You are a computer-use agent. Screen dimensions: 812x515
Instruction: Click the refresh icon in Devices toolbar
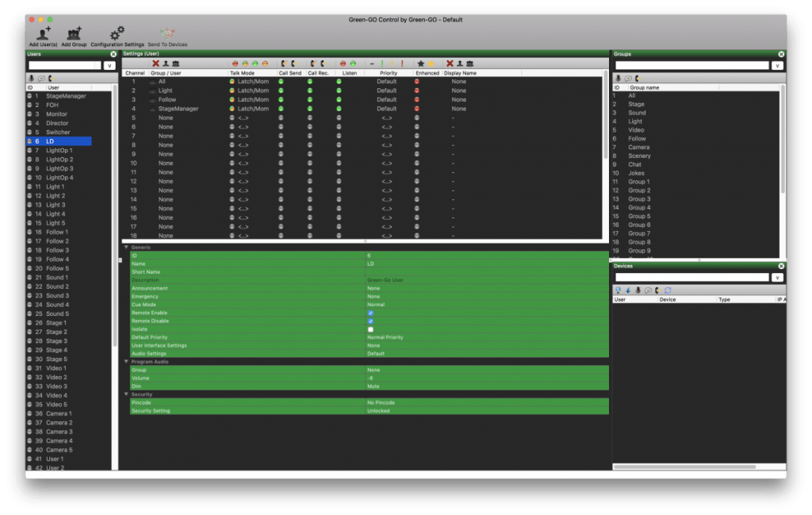[668, 290]
